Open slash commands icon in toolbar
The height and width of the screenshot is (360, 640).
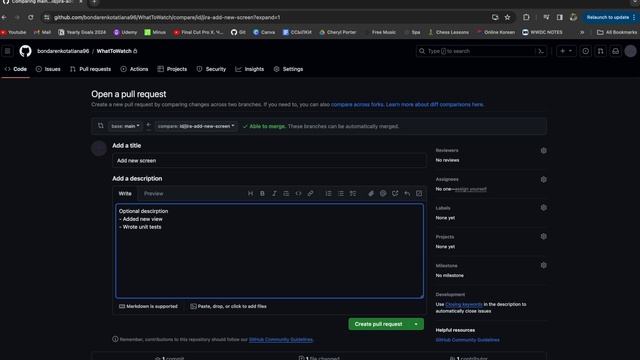419,193
